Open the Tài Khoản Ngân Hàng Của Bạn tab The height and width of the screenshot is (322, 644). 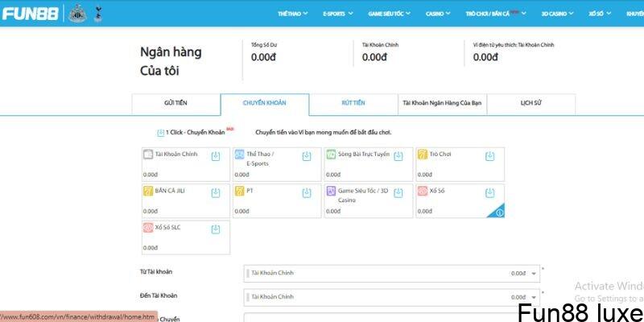pos(442,103)
